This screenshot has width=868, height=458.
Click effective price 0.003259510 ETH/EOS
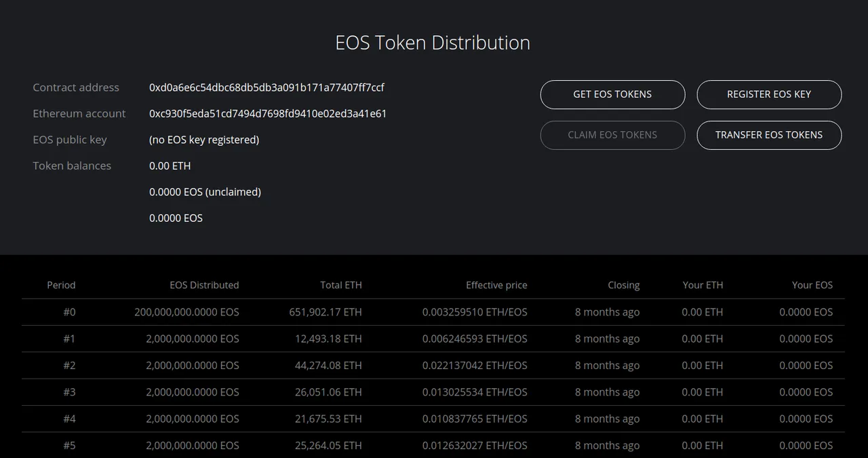(x=475, y=312)
